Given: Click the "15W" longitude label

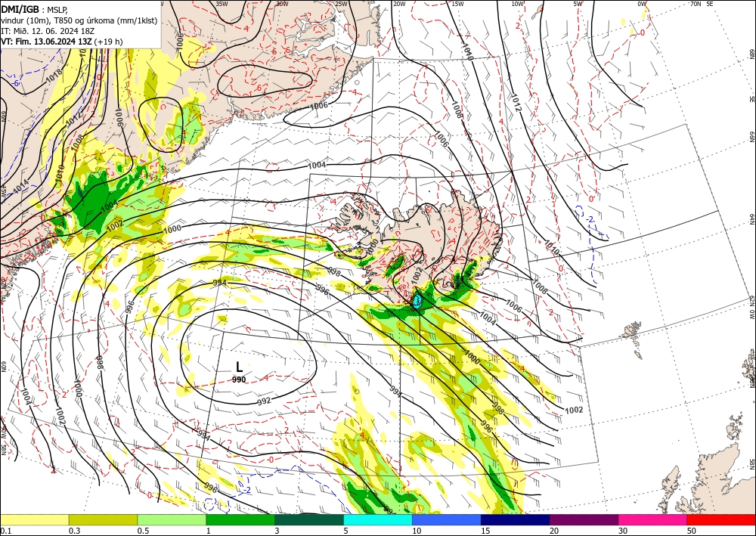Looking at the screenshot, I should tap(458, 4).
